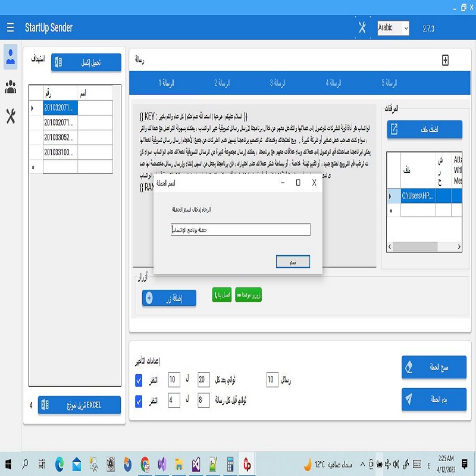Open Google Chrome from the taskbar

(145, 464)
